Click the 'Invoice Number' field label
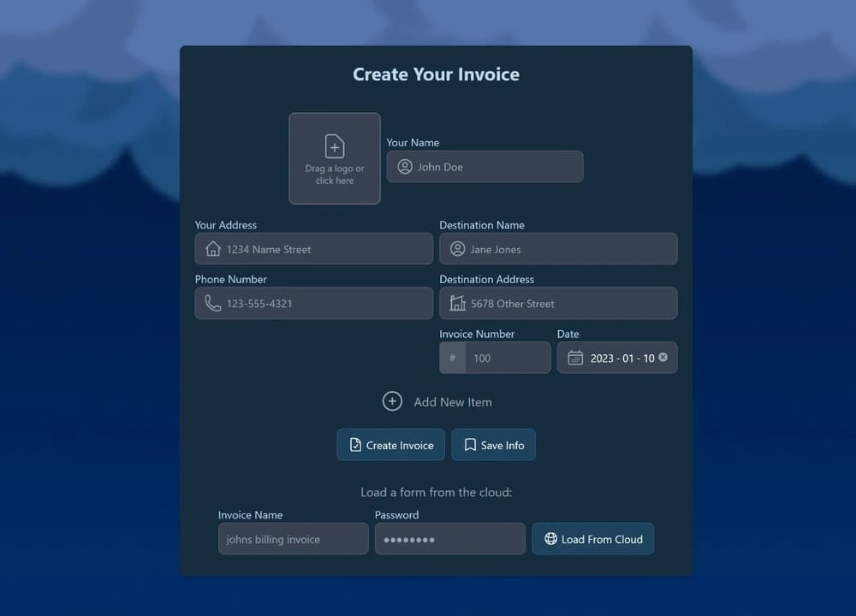The width and height of the screenshot is (856, 616). tap(477, 334)
